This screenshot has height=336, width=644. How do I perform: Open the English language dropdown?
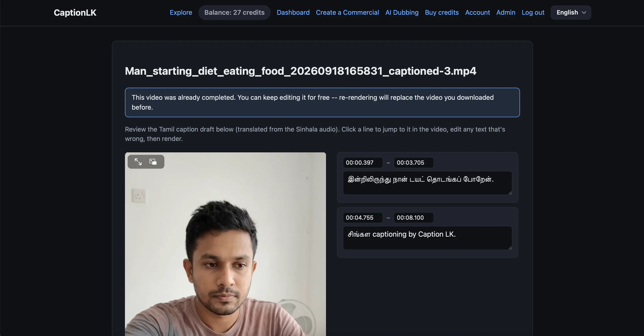coord(571,13)
